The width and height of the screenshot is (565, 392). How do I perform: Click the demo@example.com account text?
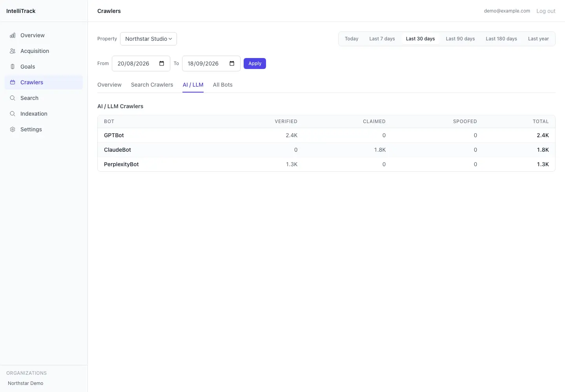point(507,11)
